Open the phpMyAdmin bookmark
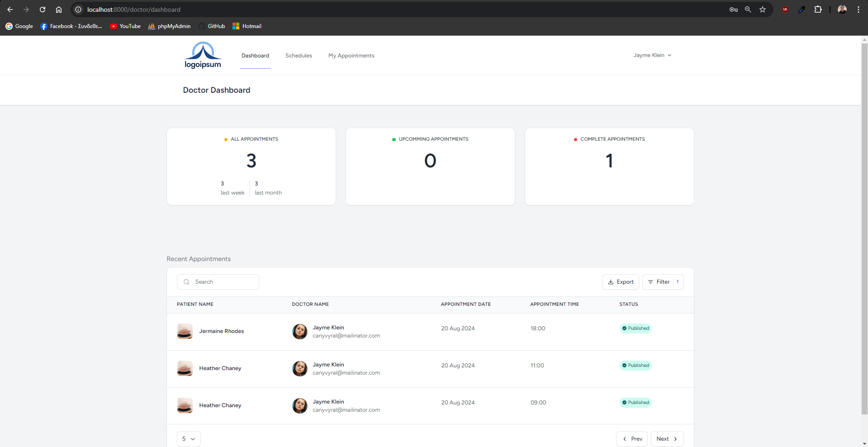 (169, 26)
